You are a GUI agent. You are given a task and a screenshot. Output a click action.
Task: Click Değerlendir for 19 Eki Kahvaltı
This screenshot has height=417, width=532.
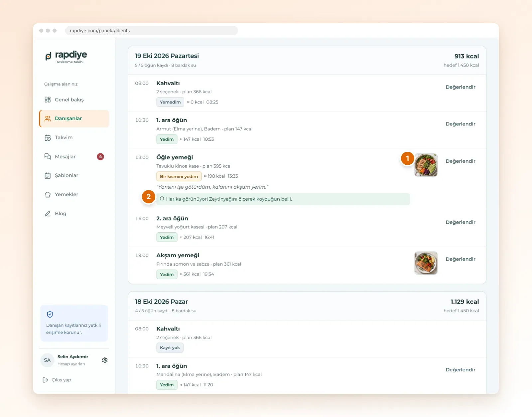[460, 87]
